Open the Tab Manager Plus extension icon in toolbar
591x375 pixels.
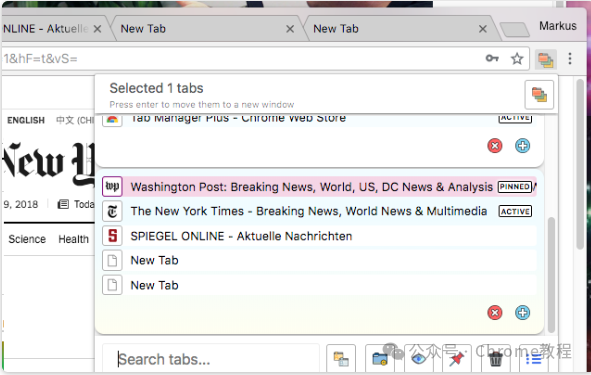coord(545,59)
